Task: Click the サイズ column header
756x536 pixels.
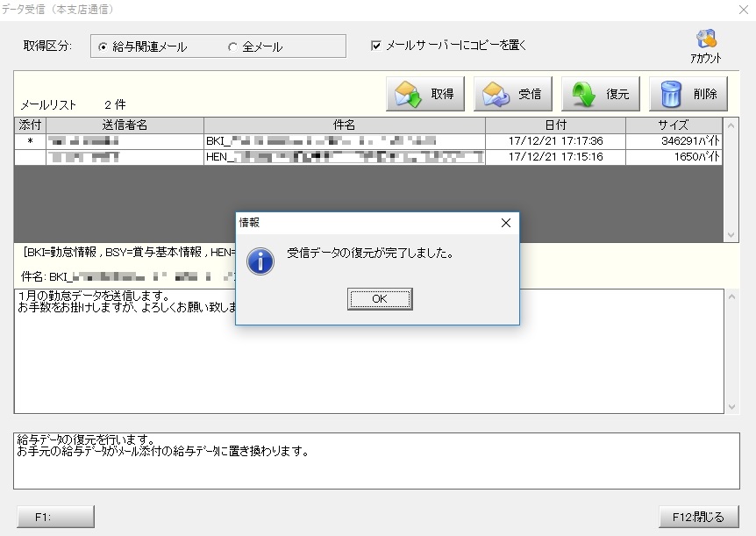Action: click(x=674, y=125)
